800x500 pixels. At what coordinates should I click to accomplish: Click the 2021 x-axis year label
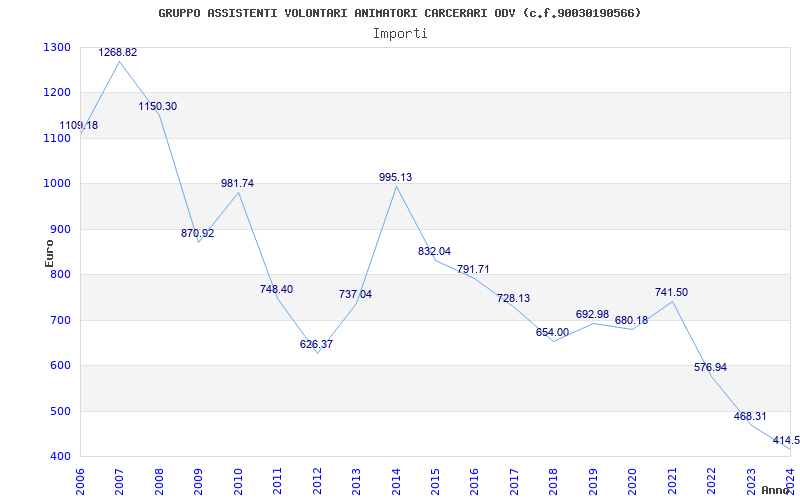pos(672,480)
